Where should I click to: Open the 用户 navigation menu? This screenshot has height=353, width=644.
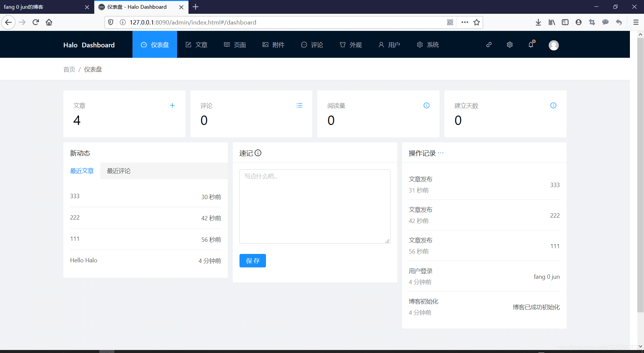pos(389,45)
